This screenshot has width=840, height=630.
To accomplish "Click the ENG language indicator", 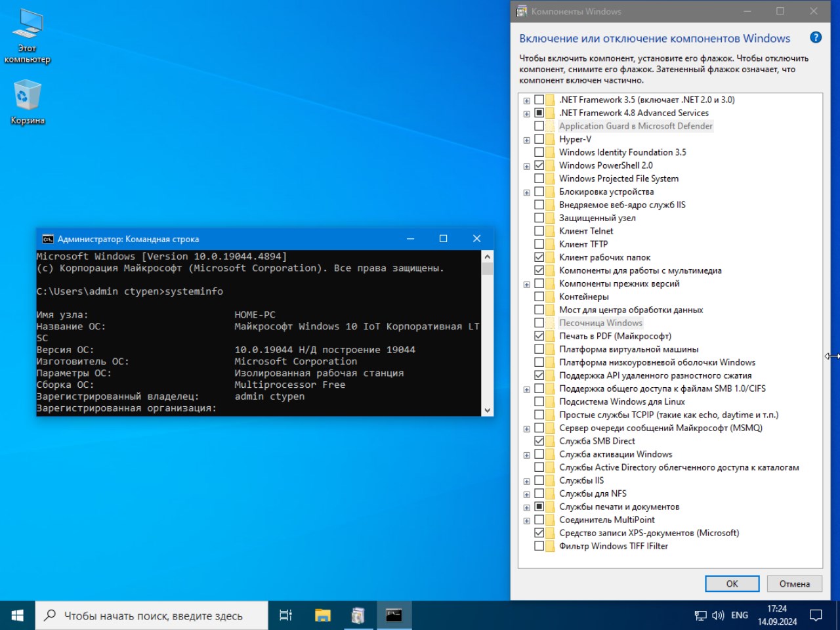I will tap(740, 616).
